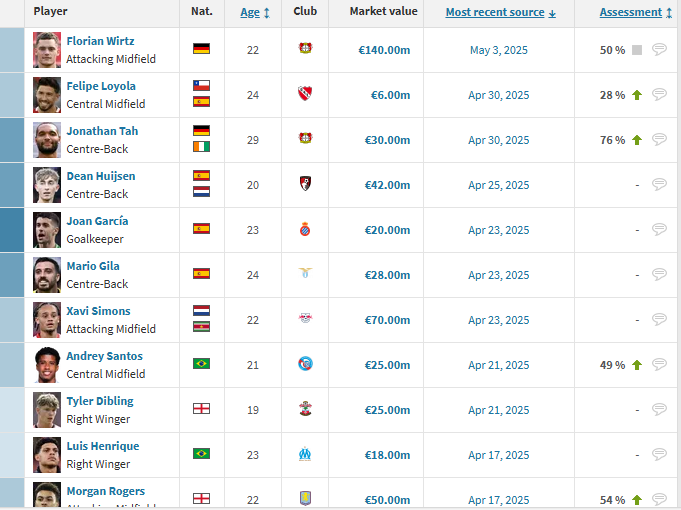Click the Espanyol crest beside Joan García
This screenshot has width=681, height=510.
[x=305, y=229]
